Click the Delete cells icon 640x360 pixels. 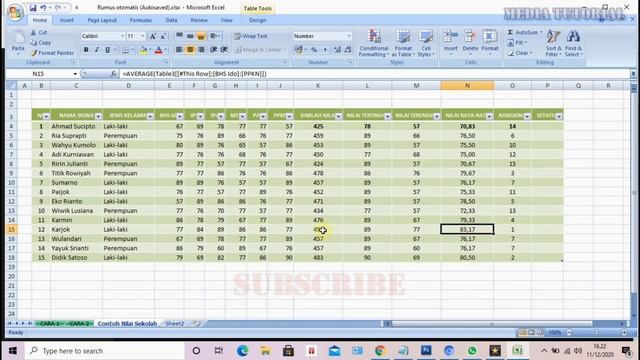pyautogui.click(x=470, y=37)
